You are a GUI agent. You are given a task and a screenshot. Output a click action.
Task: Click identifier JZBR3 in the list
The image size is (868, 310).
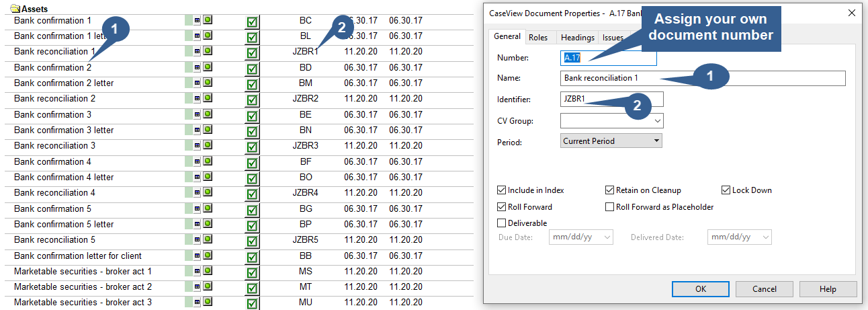click(x=306, y=145)
